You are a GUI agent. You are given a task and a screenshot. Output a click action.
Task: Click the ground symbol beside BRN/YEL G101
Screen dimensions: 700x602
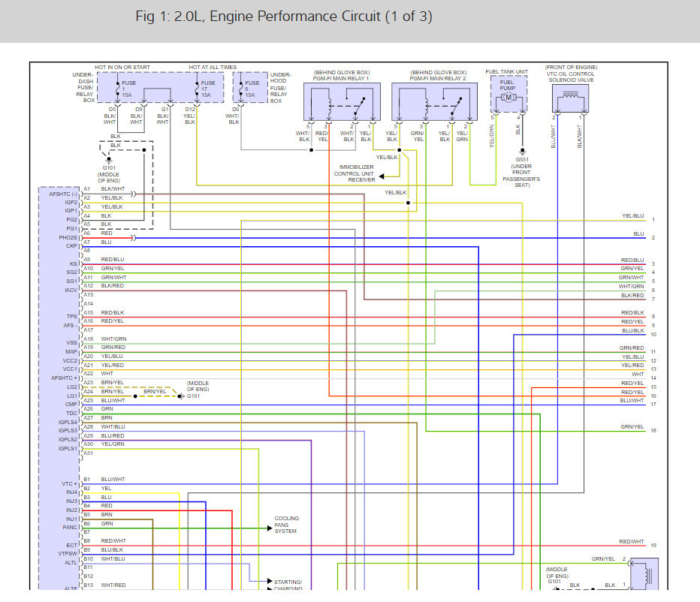point(181,396)
